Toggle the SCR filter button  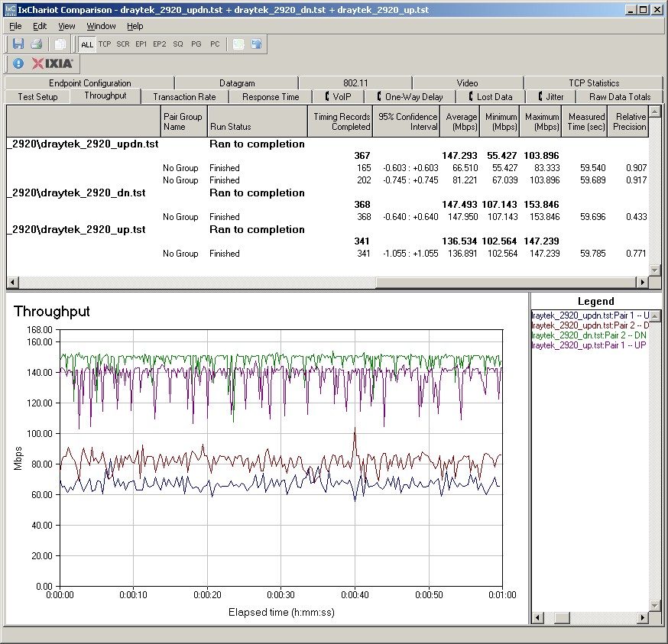click(123, 44)
